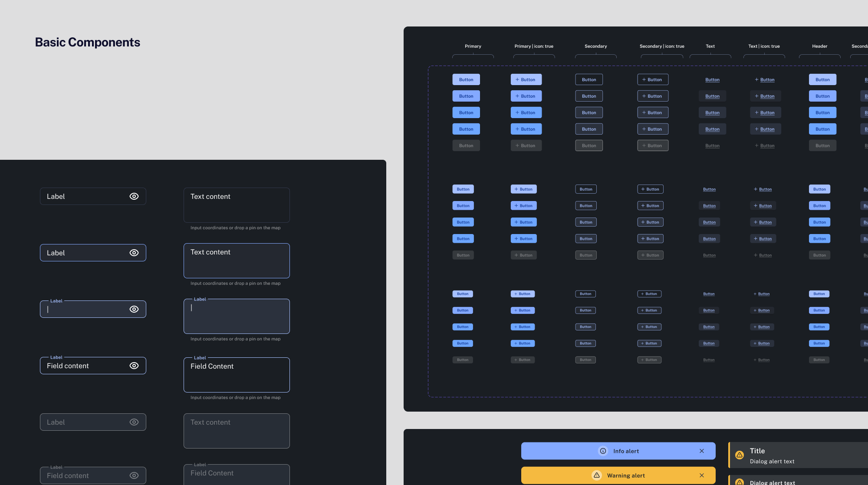Screen dimensions: 868x485
Task: Click top large Secondary outlined Button
Action: (589, 79)
